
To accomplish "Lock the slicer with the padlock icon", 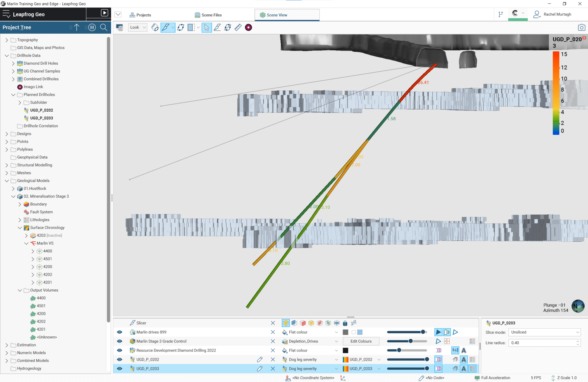I will (345, 323).
